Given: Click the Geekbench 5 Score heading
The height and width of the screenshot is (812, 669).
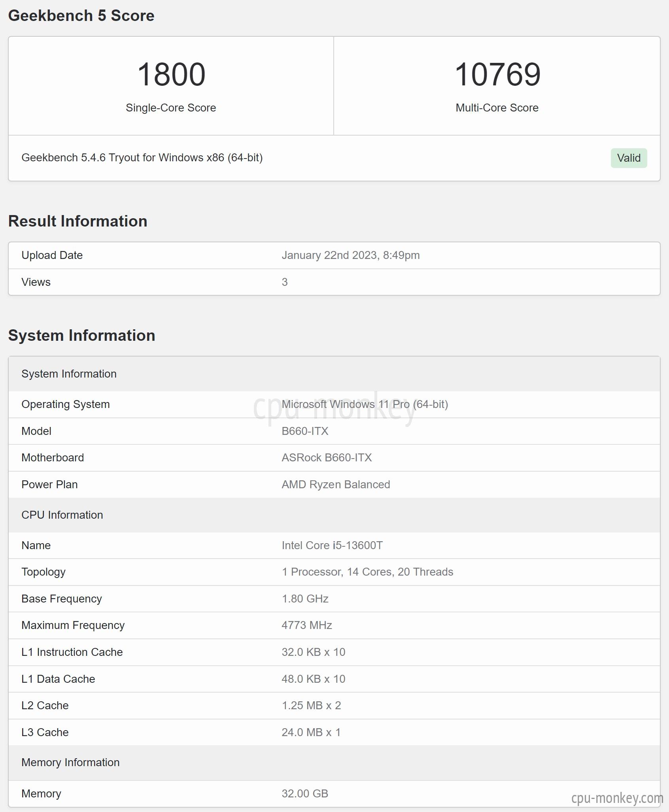Looking at the screenshot, I should [81, 16].
